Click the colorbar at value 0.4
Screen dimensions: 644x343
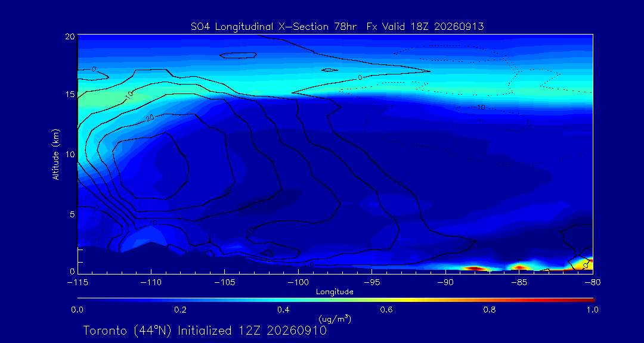click(x=284, y=300)
